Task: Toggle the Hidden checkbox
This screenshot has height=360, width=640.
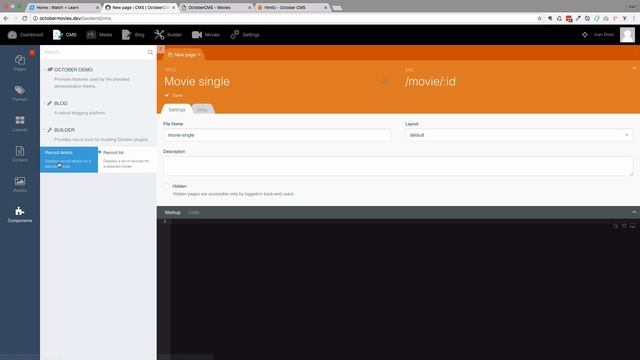Action: pyautogui.click(x=167, y=186)
